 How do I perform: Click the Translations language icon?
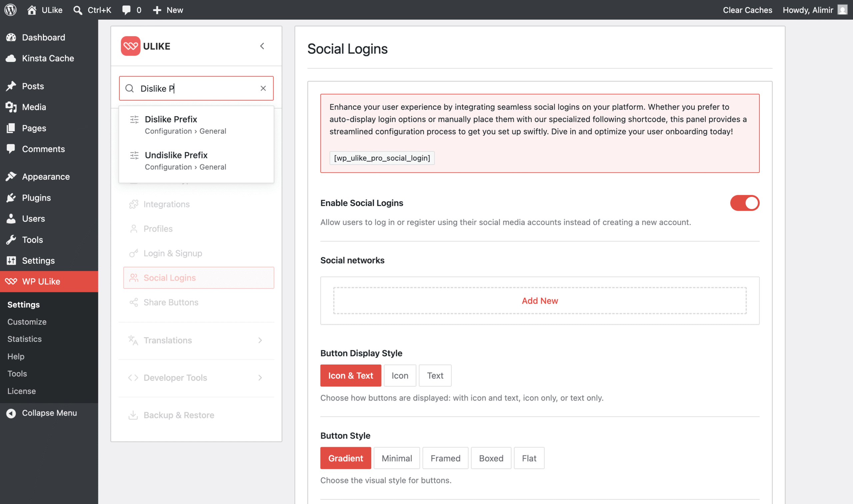pos(133,340)
